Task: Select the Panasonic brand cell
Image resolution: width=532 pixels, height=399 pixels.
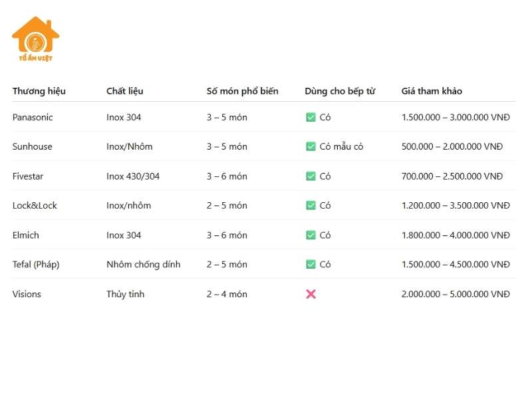Action: [33, 118]
